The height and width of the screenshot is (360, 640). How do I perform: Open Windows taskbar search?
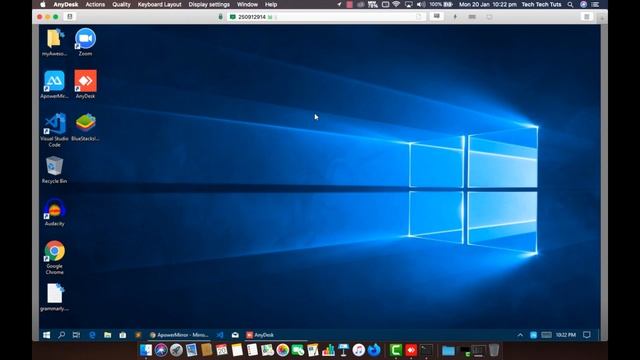tap(61, 335)
